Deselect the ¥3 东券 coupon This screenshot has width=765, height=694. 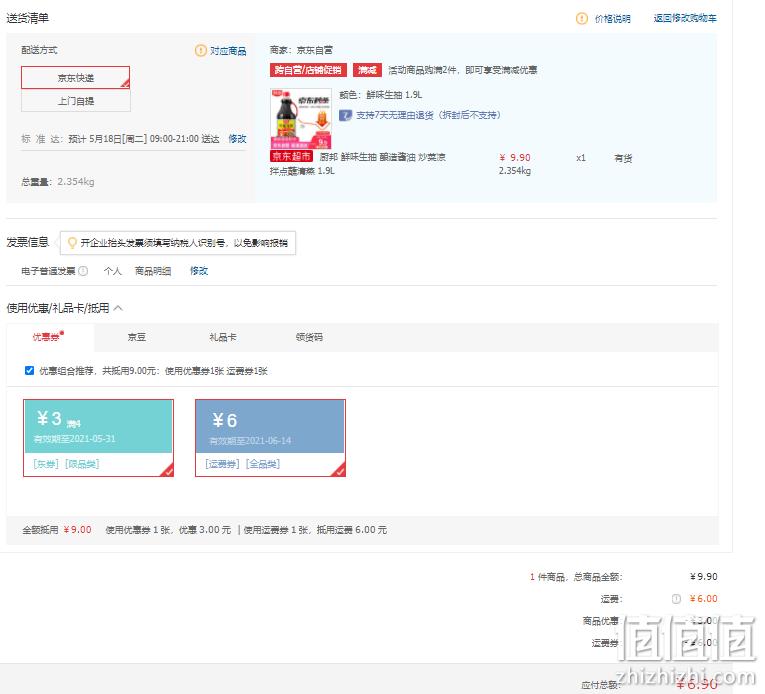pyautogui.click(x=99, y=438)
